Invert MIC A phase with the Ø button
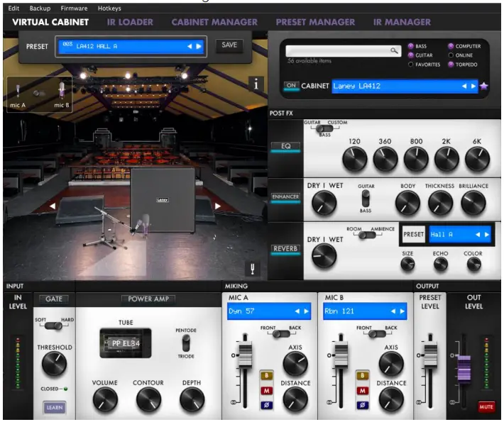 coord(266,405)
